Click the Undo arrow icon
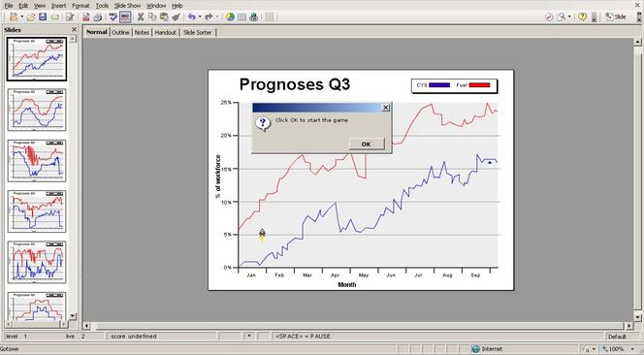Image resolution: width=644 pixels, height=355 pixels. point(191,16)
